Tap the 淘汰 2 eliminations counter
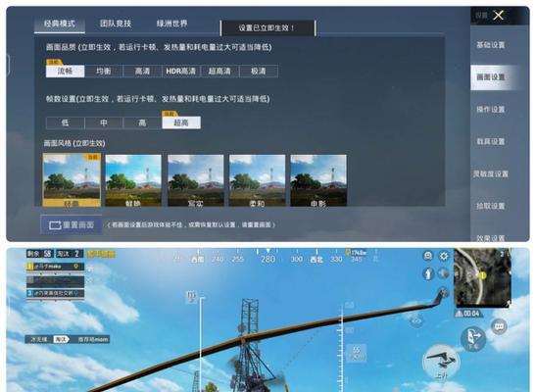The width and height of the screenshot is (536, 392). (x=70, y=254)
